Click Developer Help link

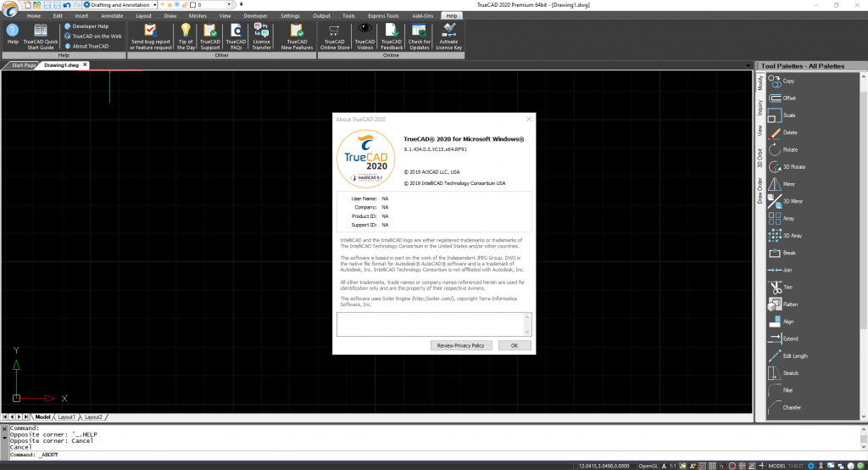click(87, 26)
